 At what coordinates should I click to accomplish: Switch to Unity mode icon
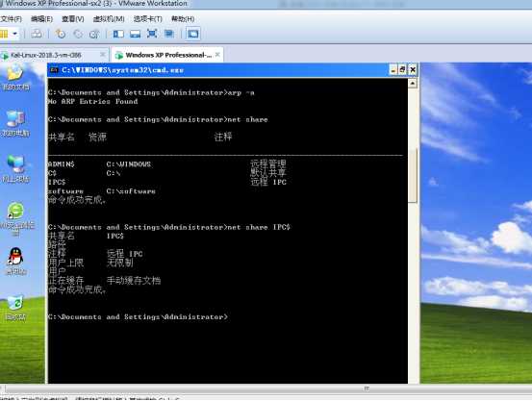tap(169, 34)
